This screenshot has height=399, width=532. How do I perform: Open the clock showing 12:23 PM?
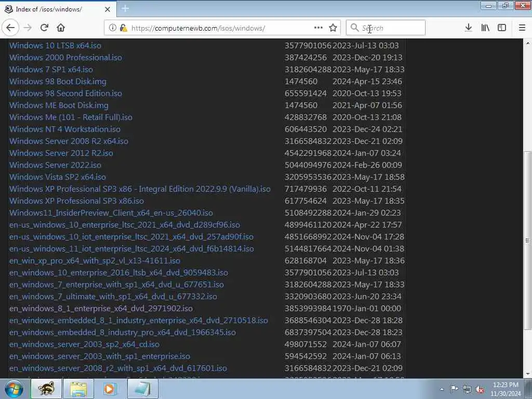(506, 389)
